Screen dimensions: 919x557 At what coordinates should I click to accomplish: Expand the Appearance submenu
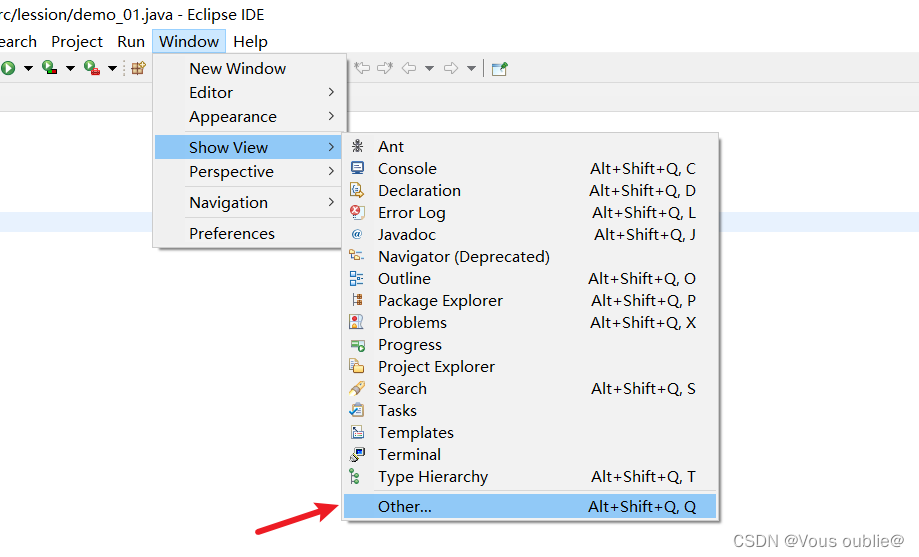[249, 117]
